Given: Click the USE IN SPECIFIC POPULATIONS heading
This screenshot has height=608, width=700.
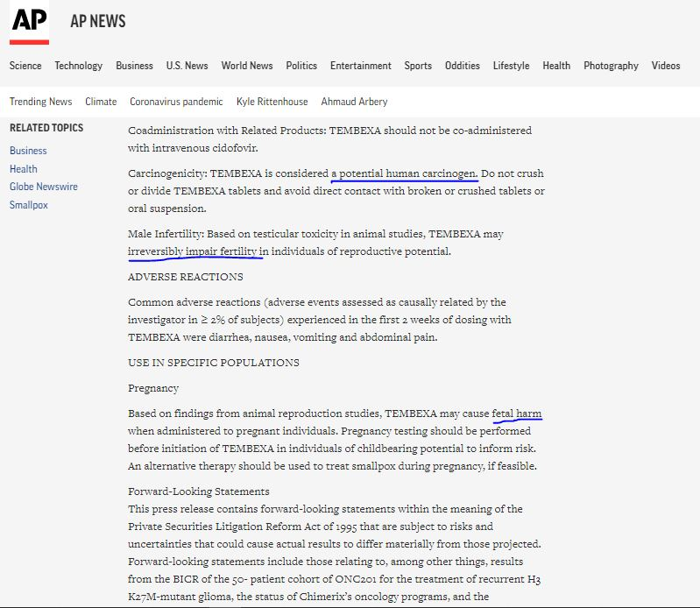Looking at the screenshot, I should (214, 363).
